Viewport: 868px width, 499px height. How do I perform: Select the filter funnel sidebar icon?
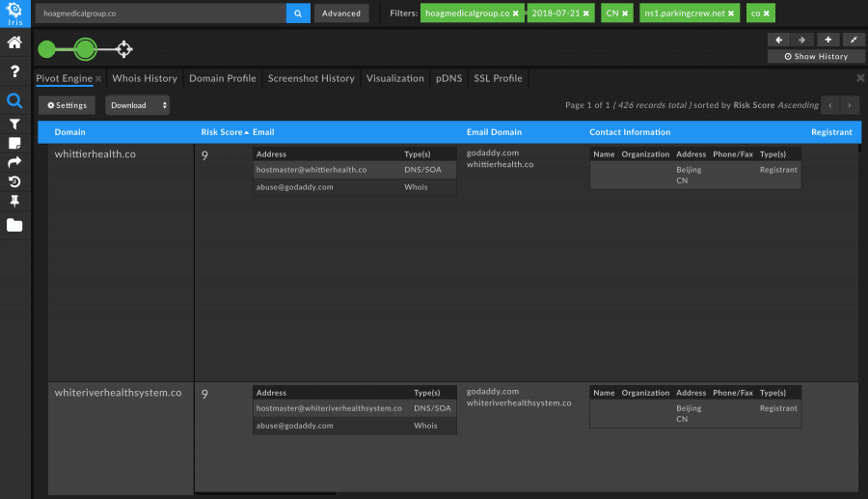tap(14, 125)
